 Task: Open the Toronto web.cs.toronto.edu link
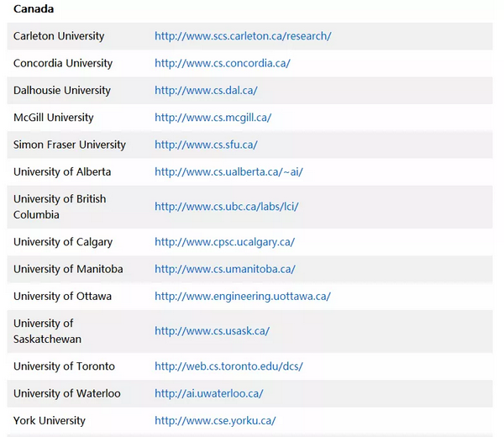point(228,366)
